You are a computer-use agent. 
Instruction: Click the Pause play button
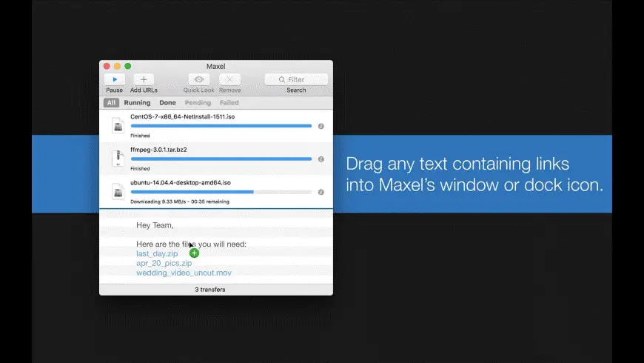point(115,79)
